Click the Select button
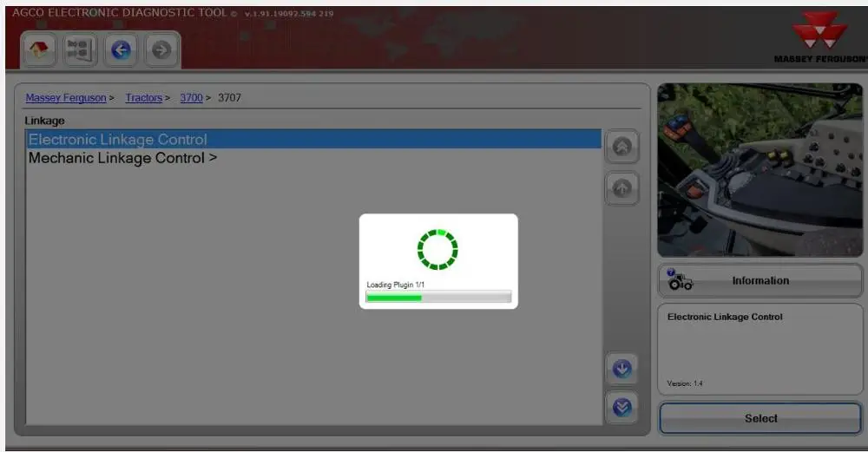 pos(760,418)
